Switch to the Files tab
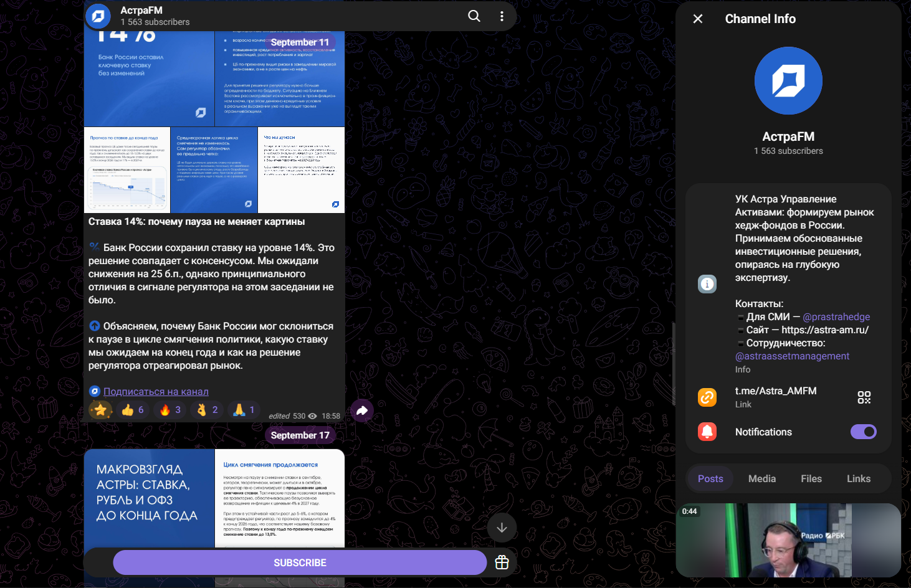This screenshot has height=588, width=911. point(811,478)
